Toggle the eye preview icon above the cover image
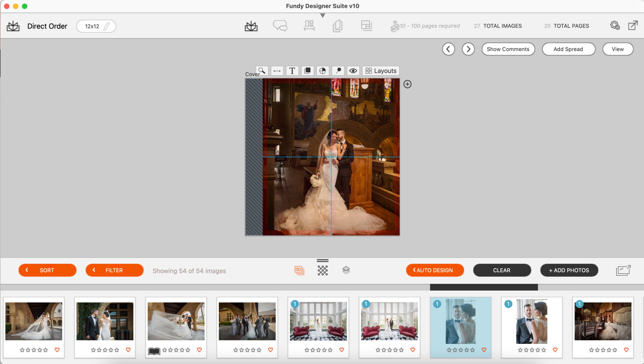Viewport: 644px width, 364px height. coord(353,71)
